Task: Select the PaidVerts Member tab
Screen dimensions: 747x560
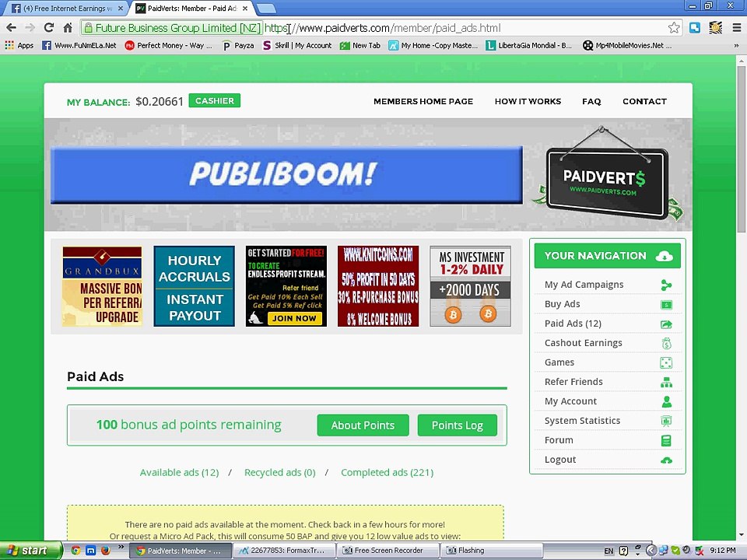Action: 191,8
